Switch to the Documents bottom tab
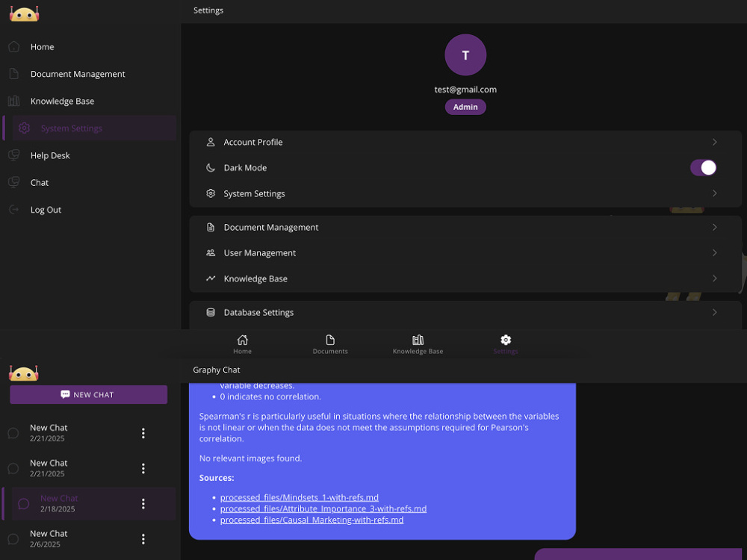This screenshot has width=747, height=560. tap(330, 344)
